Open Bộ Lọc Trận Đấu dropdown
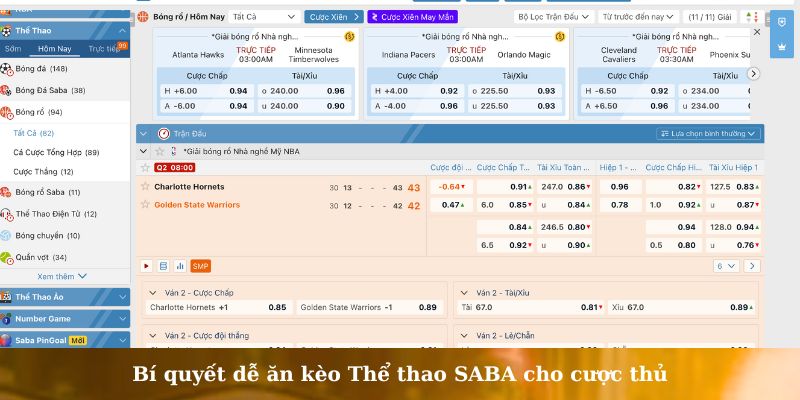The image size is (800, 400). pos(554,17)
